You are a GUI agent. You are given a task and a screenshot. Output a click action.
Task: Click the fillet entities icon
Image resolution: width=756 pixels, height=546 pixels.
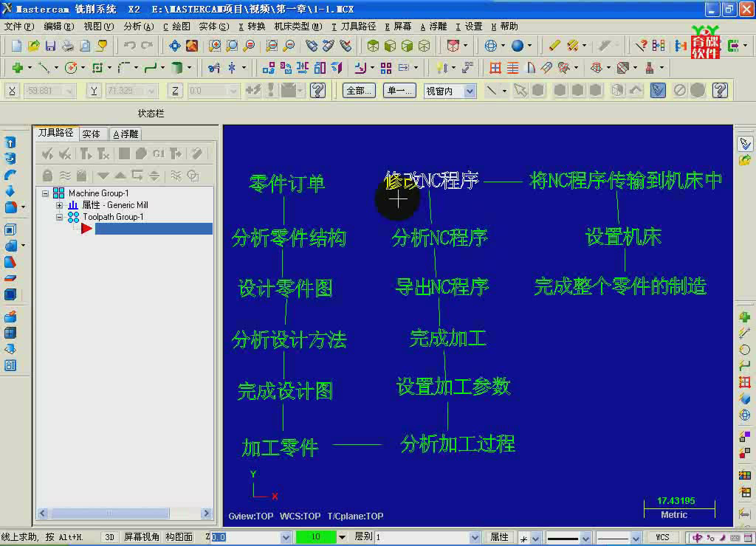(x=124, y=68)
